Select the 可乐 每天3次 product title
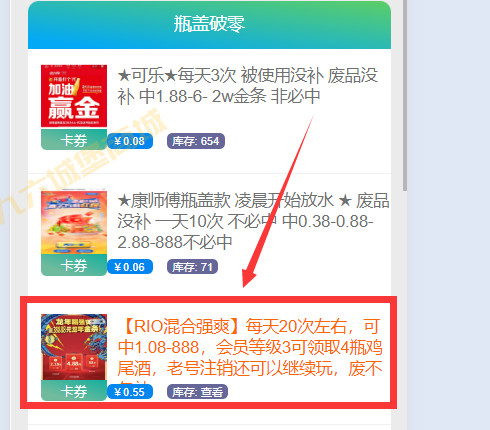The height and width of the screenshot is (430, 490). coord(248,86)
